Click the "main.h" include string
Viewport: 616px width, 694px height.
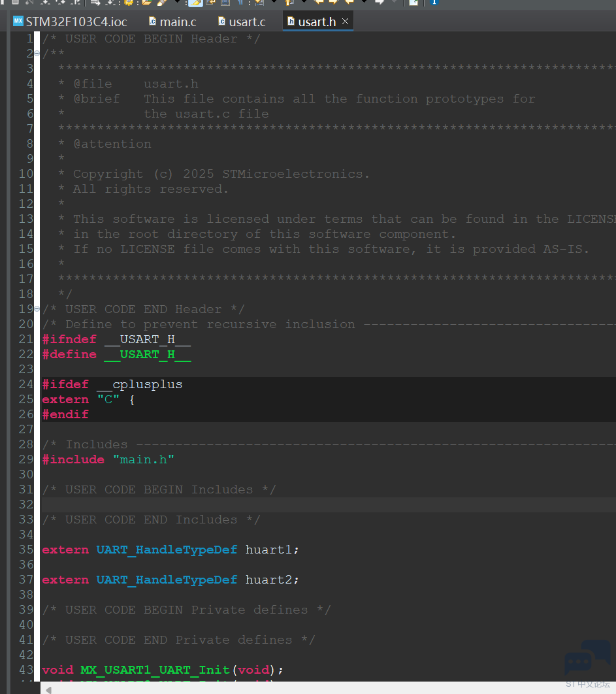click(143, 460)
